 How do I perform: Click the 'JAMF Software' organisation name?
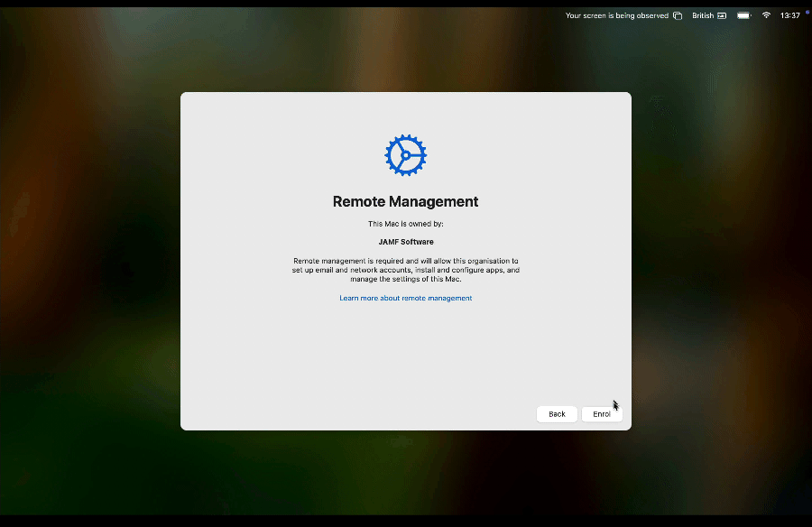tap(406, 242)
